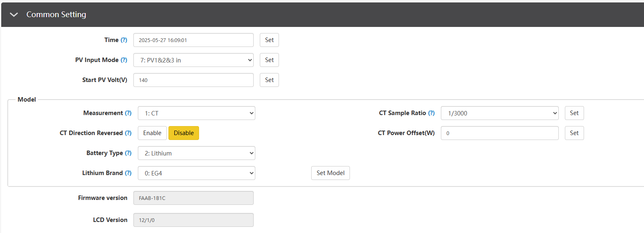Select Disable for CT Direction Reversed
The height and width of the screenshot is (233, 644).
184,133
